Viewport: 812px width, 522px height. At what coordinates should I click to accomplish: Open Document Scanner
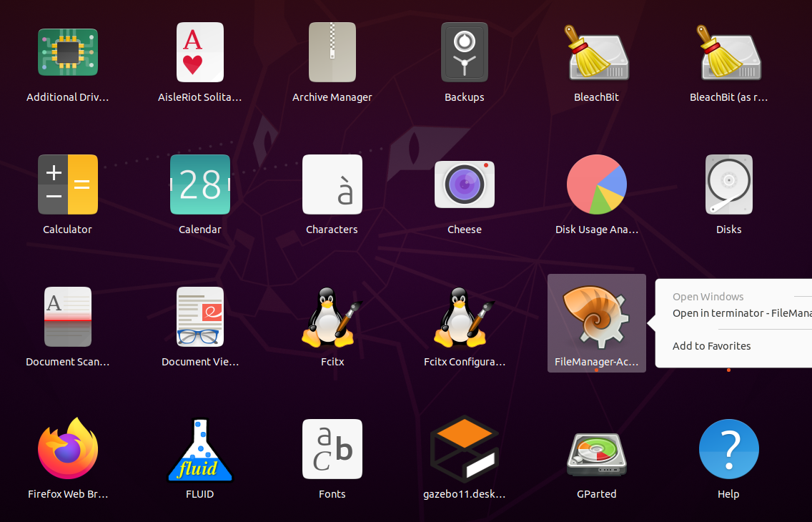tap(68, 316)
